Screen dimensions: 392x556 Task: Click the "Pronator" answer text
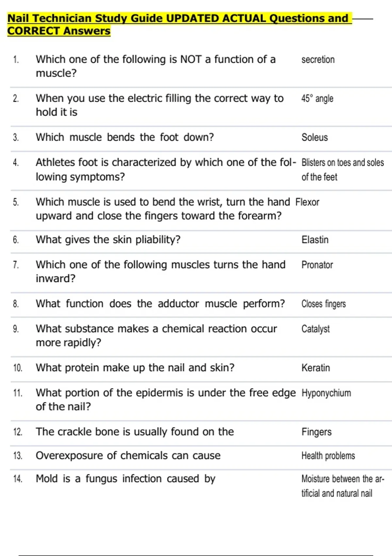(317, 265)
